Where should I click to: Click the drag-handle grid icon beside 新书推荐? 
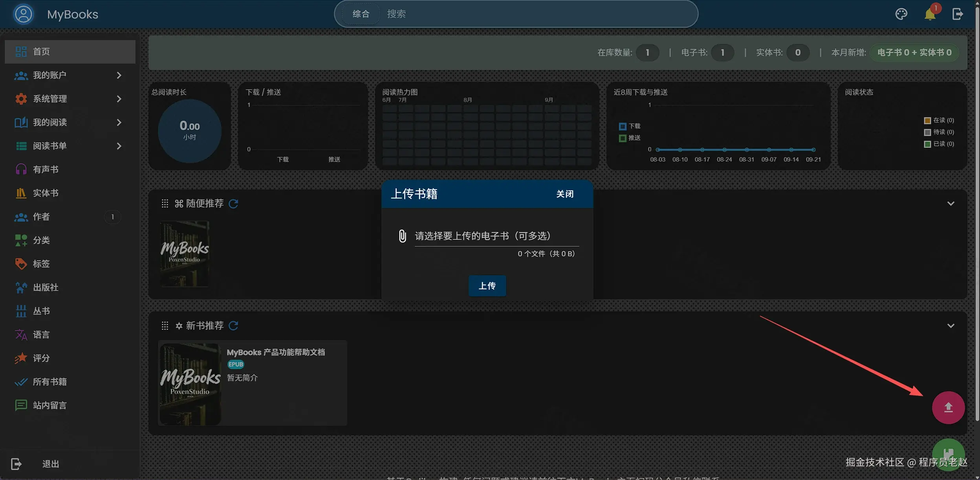coord(165,326)
